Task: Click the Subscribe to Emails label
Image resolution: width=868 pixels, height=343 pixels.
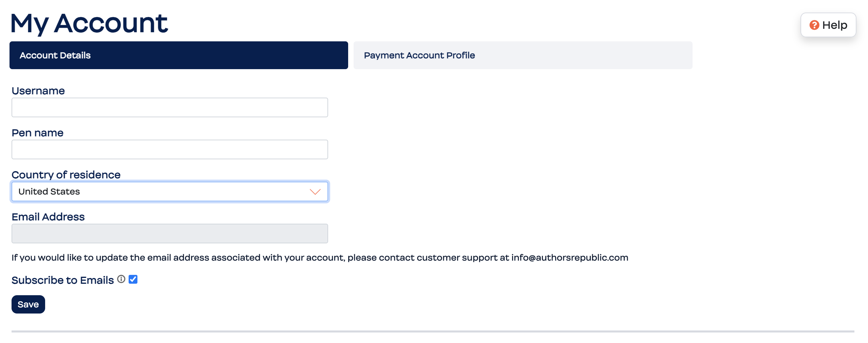Action: (x=63, y=280)
